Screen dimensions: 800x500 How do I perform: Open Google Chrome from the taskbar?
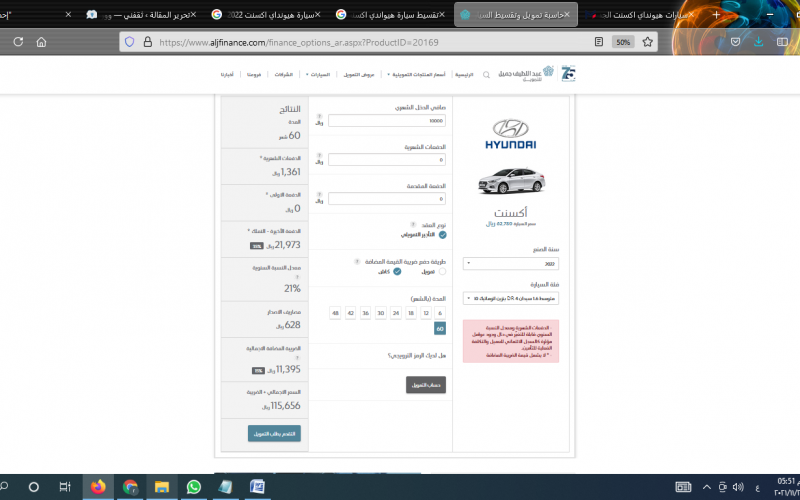click(x=130, y=487)
